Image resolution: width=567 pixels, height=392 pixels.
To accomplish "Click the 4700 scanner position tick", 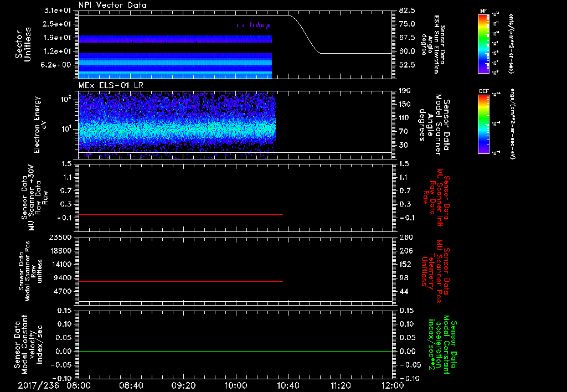I will coord(63,291).
